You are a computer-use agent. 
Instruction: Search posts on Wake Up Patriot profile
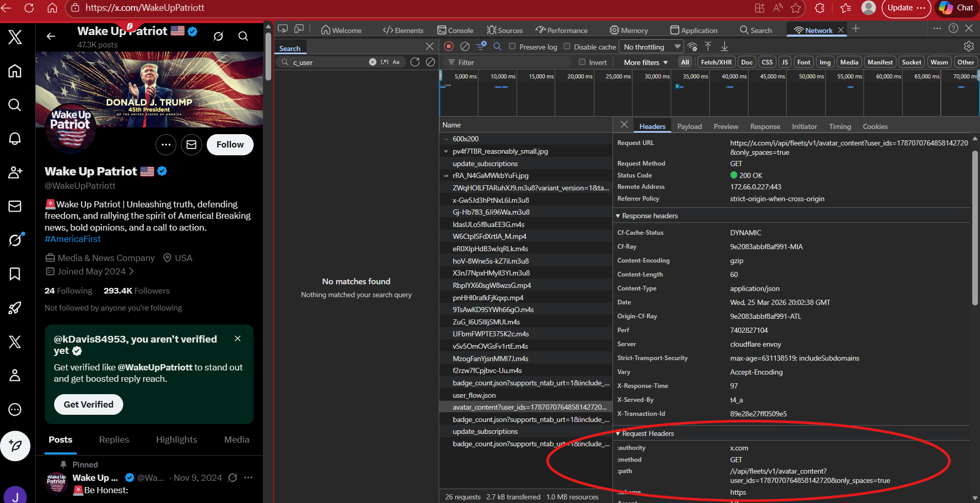point(243,36)
